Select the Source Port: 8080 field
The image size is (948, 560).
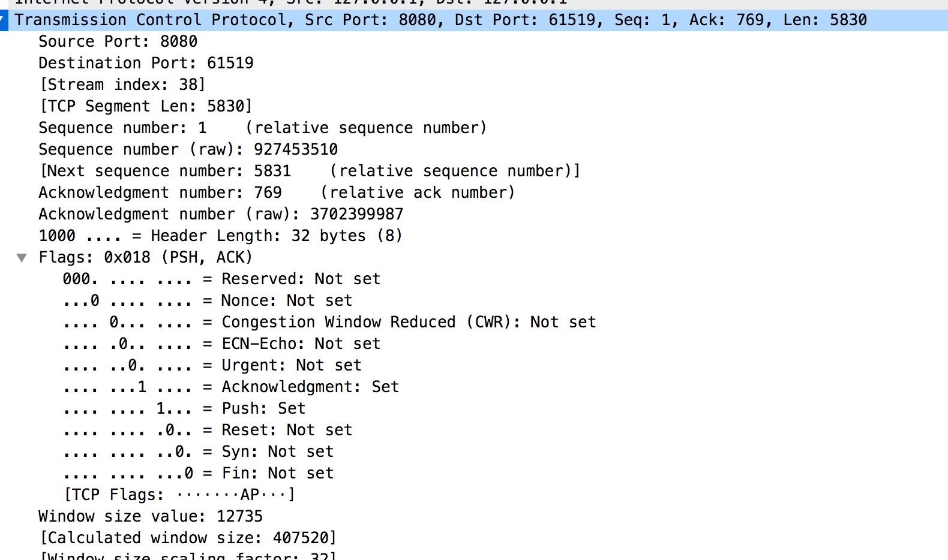tap(118, 42)
